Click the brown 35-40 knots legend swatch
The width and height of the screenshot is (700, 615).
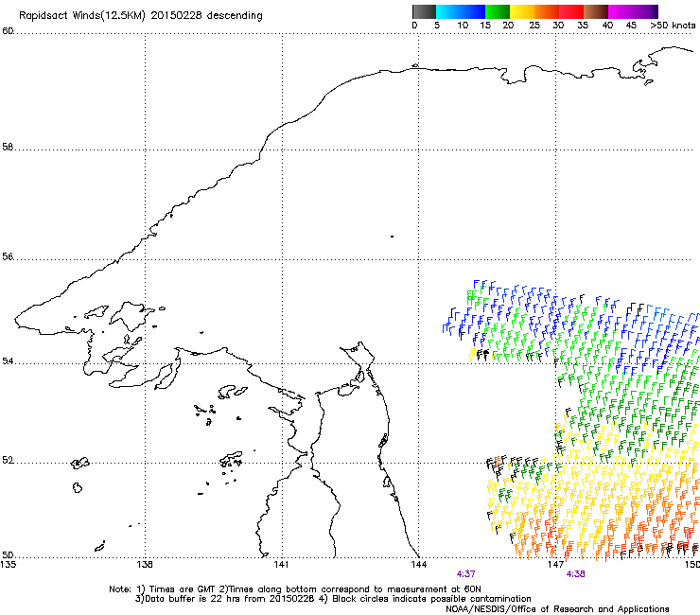596,11
